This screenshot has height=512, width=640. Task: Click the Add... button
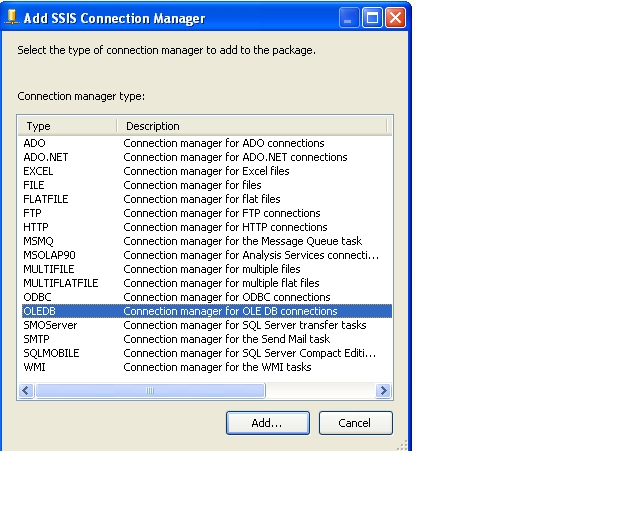(268, 423)
